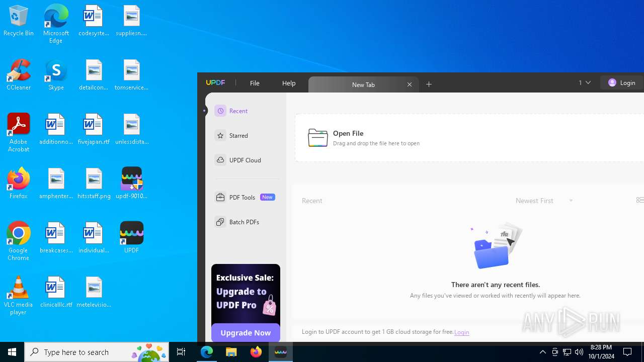The height and width of the screenshot is (362, 644).
Task: Open the volume control in system tray
Action: [x=579, y=352]
